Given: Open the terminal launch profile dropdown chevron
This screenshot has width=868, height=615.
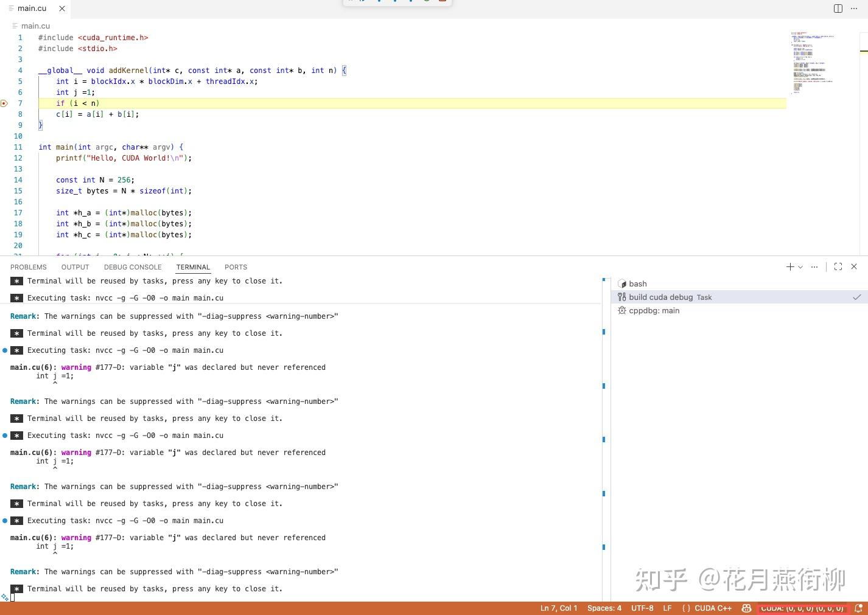Looking at the screenshot, I should tap(800, 267).
